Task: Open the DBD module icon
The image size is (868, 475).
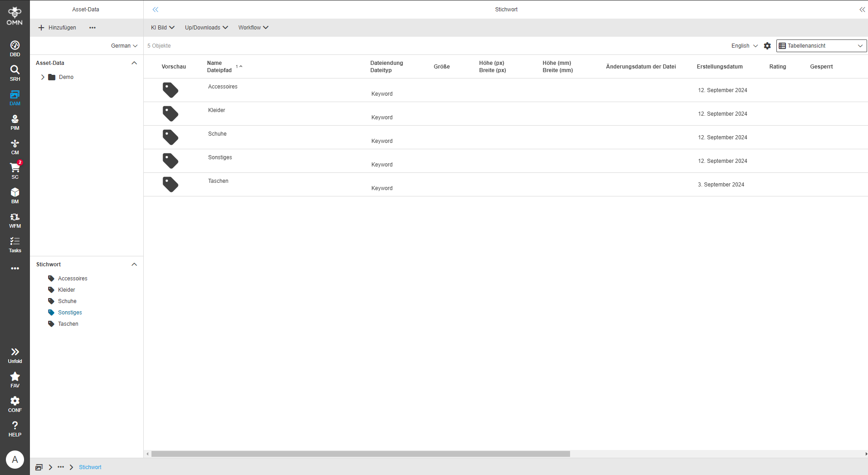Action: coord(15,47)
